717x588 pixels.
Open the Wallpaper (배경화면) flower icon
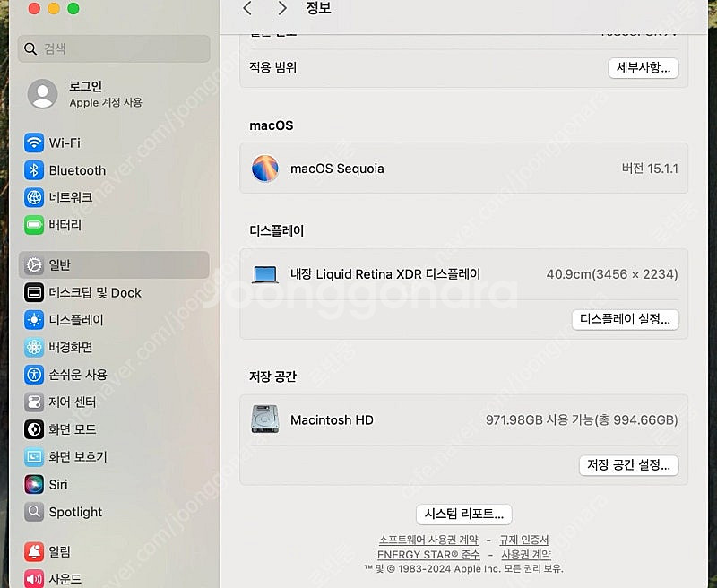(x=34, y=348)
